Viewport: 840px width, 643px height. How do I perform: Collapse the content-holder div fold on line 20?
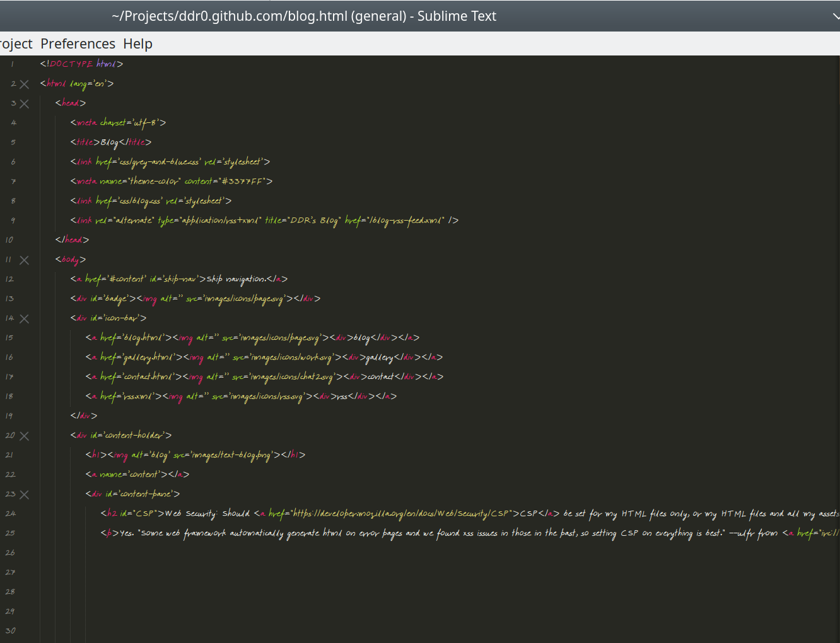point(25,436)
